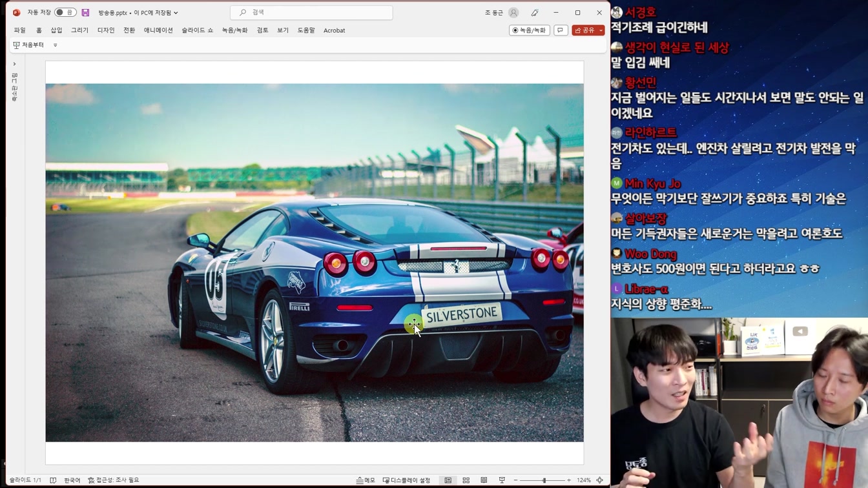
Task: Click the purple L avatar of Librae-α
Action: tap(617, 289)
